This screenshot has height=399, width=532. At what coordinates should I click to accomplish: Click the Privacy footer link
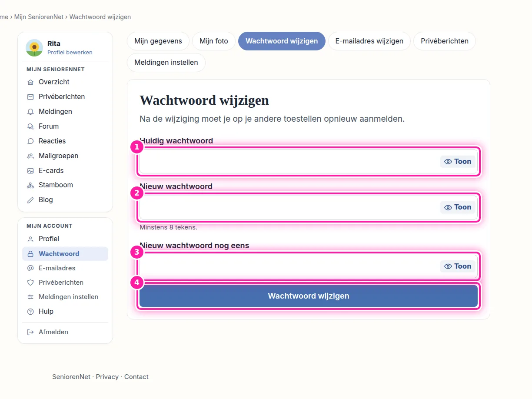point(107,377)
